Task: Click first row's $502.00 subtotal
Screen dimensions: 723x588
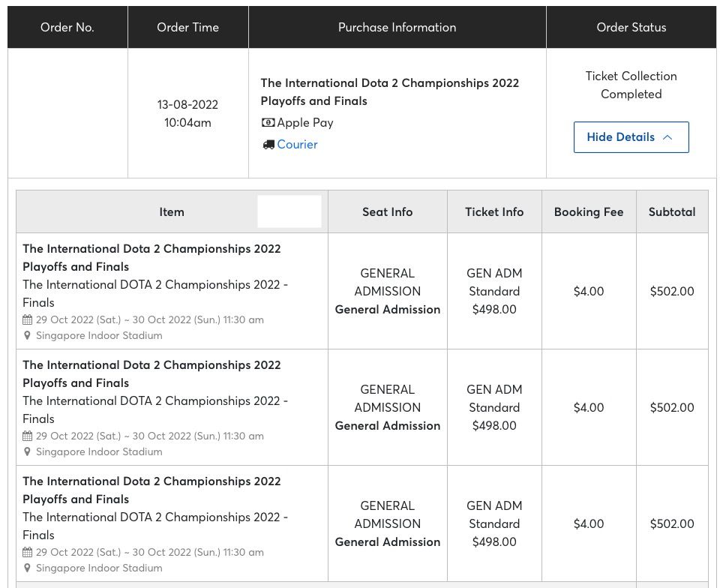Action: [672, 292]
